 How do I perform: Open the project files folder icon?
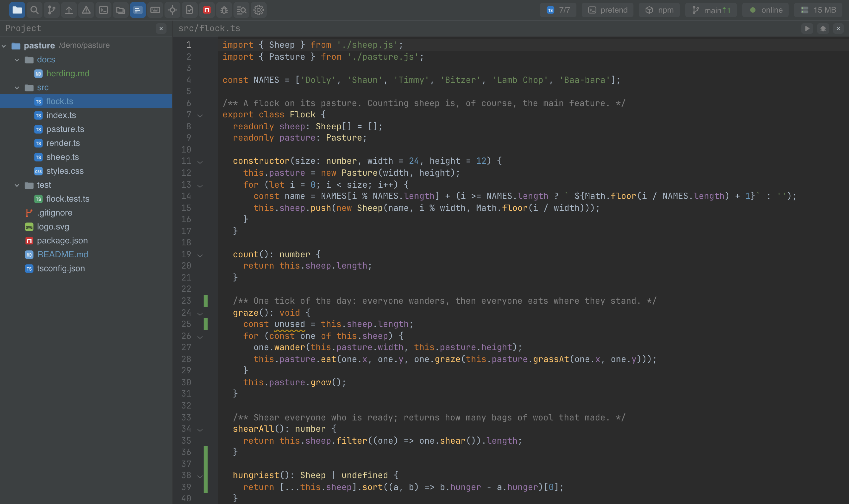pyautogui.click(x=17, y=10)
